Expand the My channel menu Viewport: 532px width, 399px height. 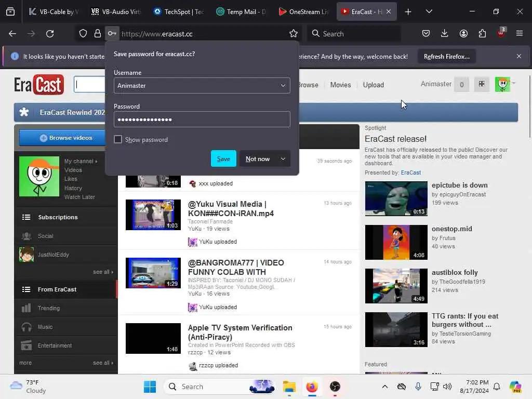click(x=81, y=161)
